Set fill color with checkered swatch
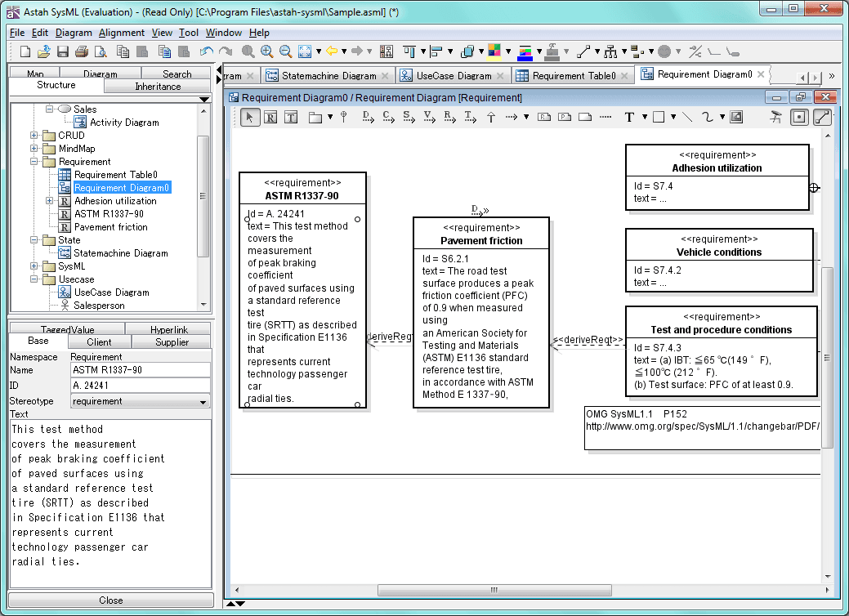This screenshot has width=849, height=616. coord(494,51)
